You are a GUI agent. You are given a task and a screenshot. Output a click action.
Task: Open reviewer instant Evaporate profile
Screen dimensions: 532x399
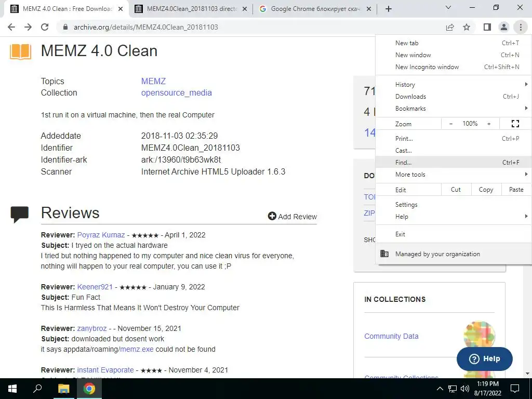105,370
